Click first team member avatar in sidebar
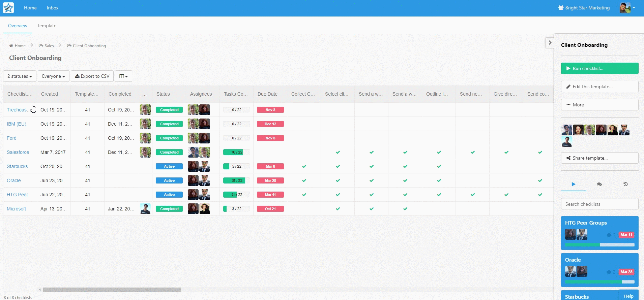The width and height of the screenshot is (644, 300). 567,130
